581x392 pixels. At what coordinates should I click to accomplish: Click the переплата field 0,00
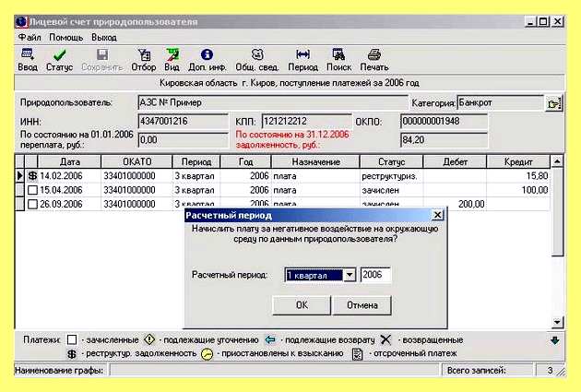(183, 140)
